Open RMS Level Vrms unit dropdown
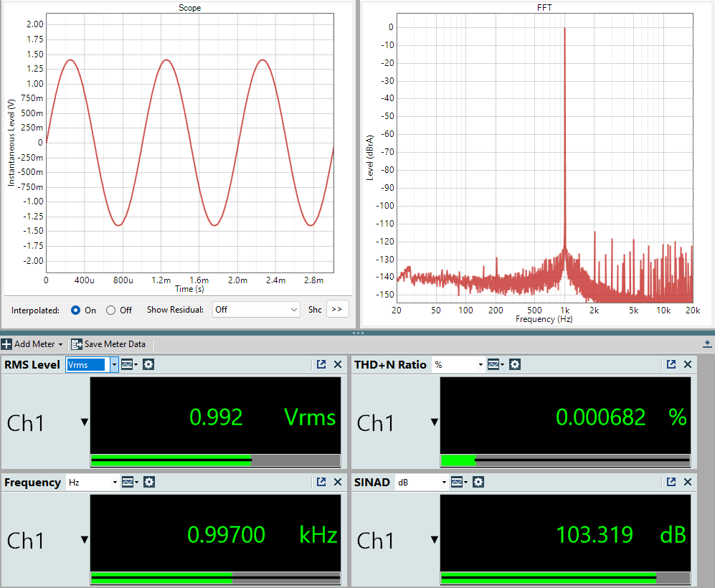 pyautogui.click(x=114, y=365)
